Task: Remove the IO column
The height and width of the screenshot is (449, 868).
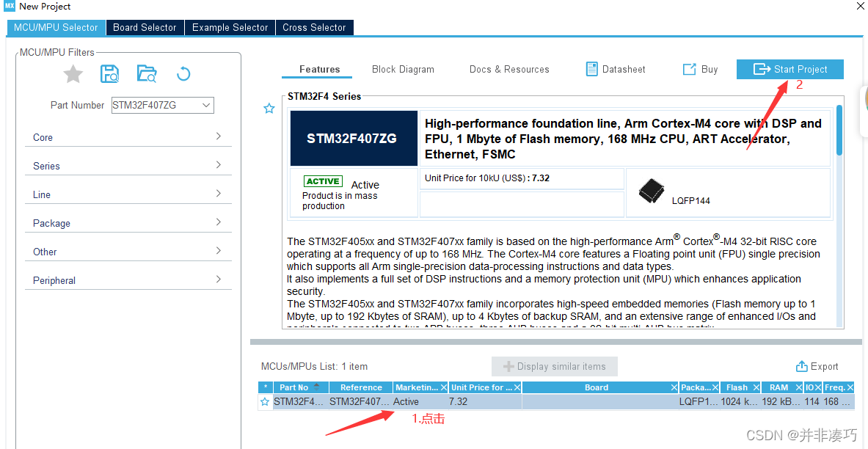Action: point(818,387)
